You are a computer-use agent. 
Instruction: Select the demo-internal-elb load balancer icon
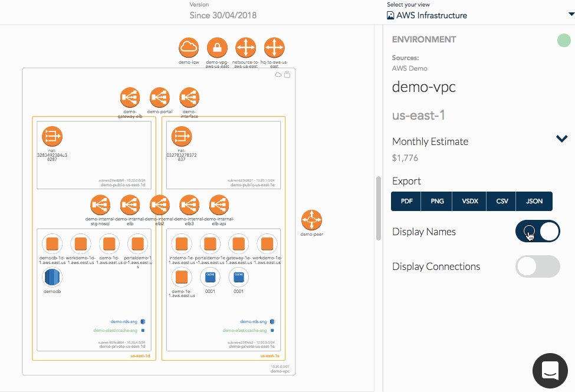click(130, 205)
